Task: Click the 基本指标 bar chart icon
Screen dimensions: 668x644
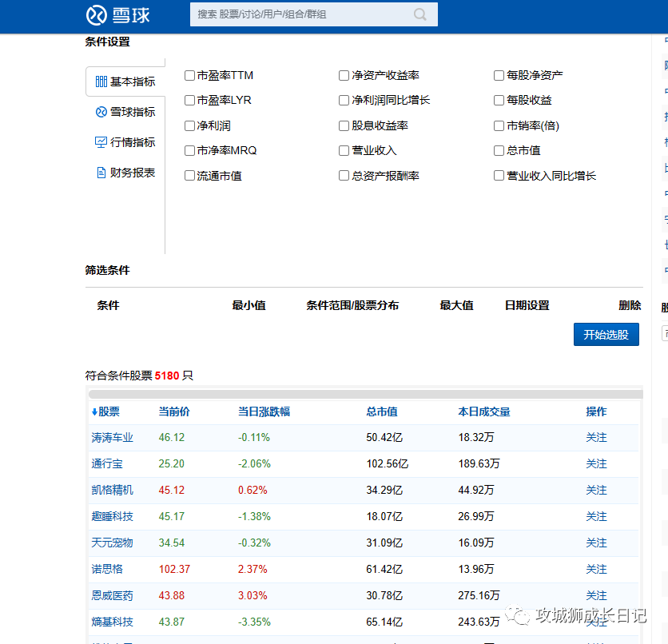Action: tap(101, 81)
